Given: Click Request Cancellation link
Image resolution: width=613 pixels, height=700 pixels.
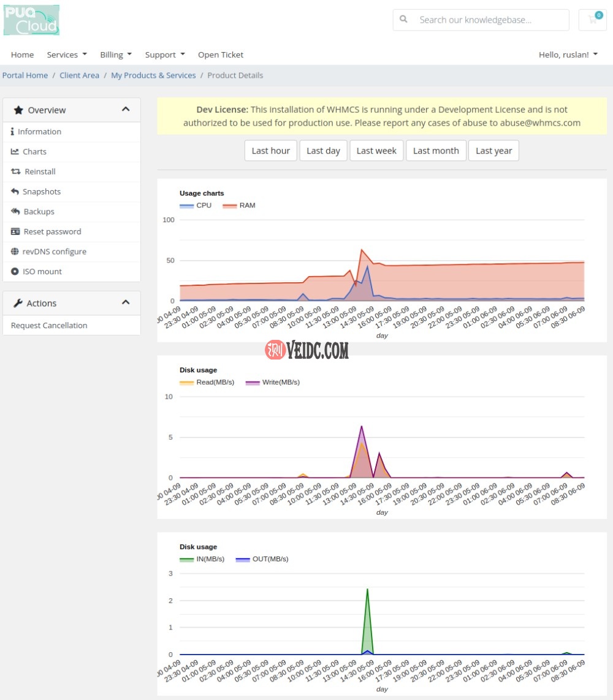Looking at the screenshot, I should tap(49, 326).
